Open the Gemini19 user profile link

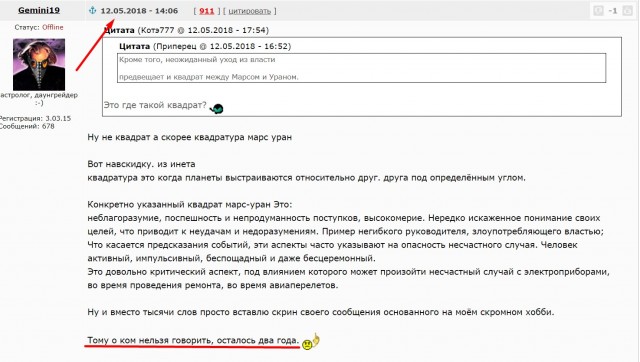[39, 10]
